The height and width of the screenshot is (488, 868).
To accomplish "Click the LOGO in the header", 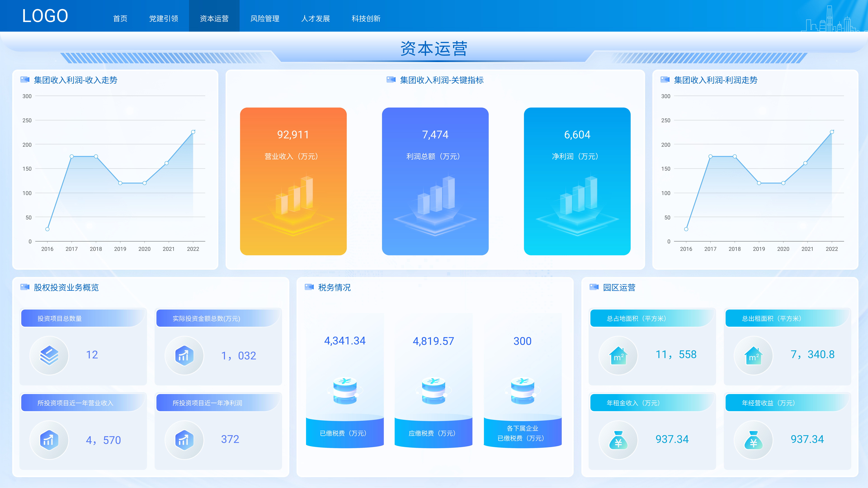I will tap(45, 16).
